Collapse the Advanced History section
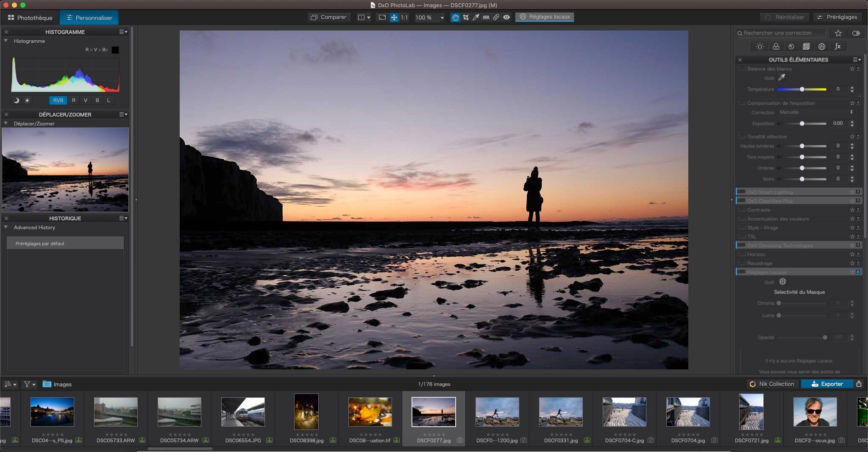This screenshot has width=868, height=452. 6,227
